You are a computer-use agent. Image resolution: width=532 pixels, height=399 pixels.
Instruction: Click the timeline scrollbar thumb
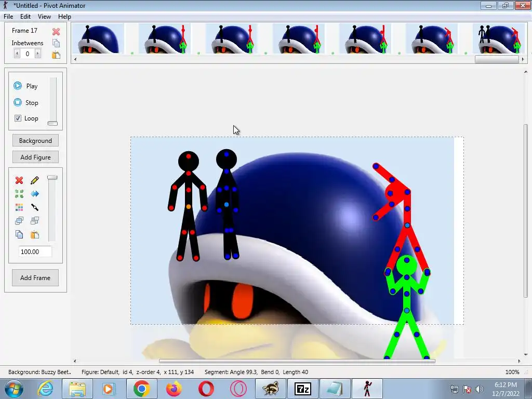497,59
